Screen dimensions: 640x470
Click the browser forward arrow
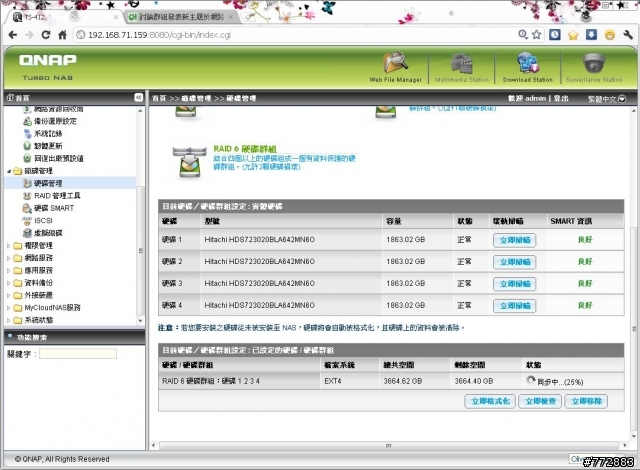coord(29,35)
